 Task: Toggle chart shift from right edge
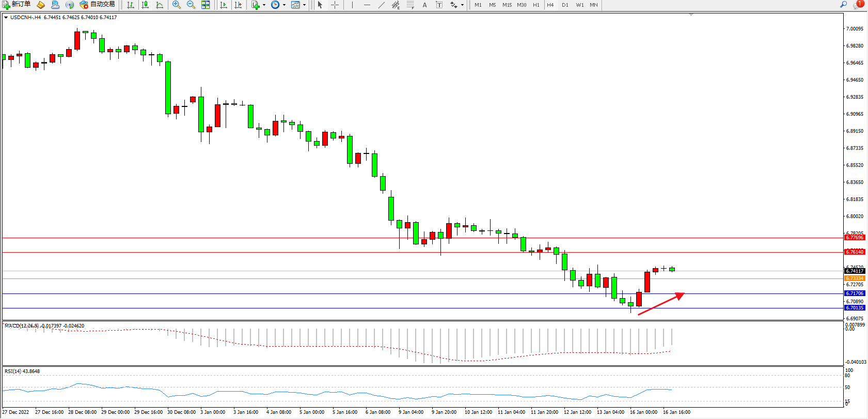[238, 5]
